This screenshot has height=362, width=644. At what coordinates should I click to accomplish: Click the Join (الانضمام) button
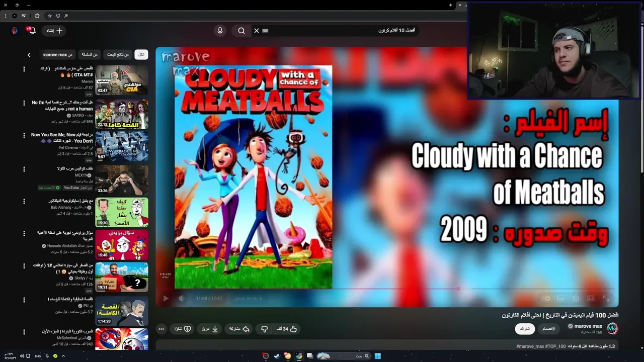[x=549, y=329]
